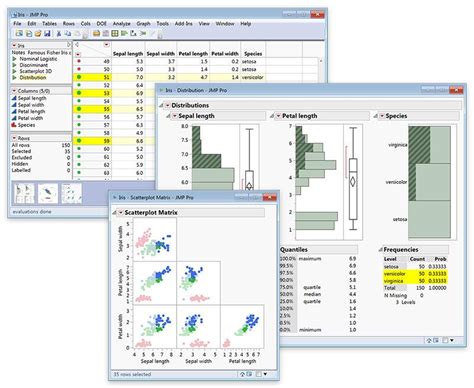Click the hatched virginica bar in Species chart
Screen dimensions: 474x388
coord(419,145)
